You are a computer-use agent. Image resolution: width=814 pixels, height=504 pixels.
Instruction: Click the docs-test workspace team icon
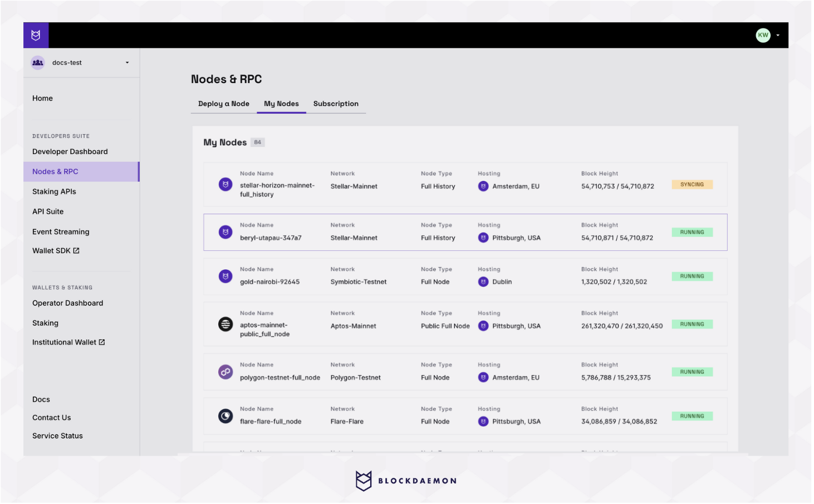[x=38, y=63]
